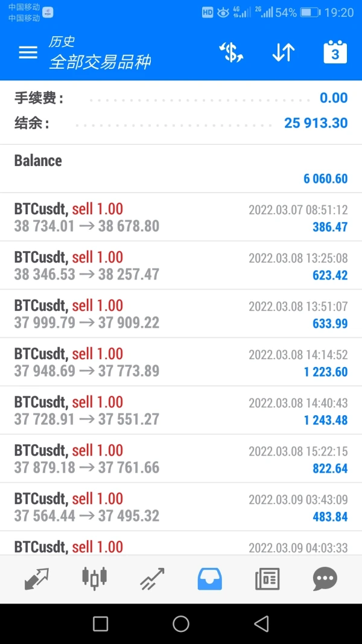Image resolution: width=362 pixels, height=644 pixels.
Task: Open the candlestick Chart tab
Action: click(x=94, y=578)
